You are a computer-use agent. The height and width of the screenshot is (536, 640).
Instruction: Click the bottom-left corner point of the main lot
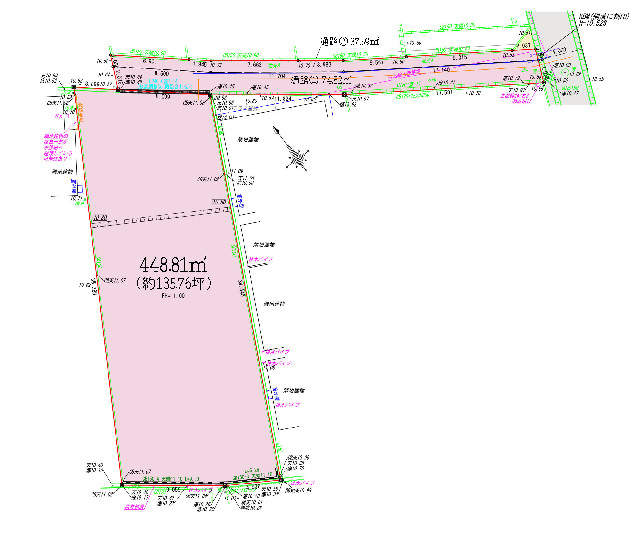pyautogui.click(x=122, y=483)
